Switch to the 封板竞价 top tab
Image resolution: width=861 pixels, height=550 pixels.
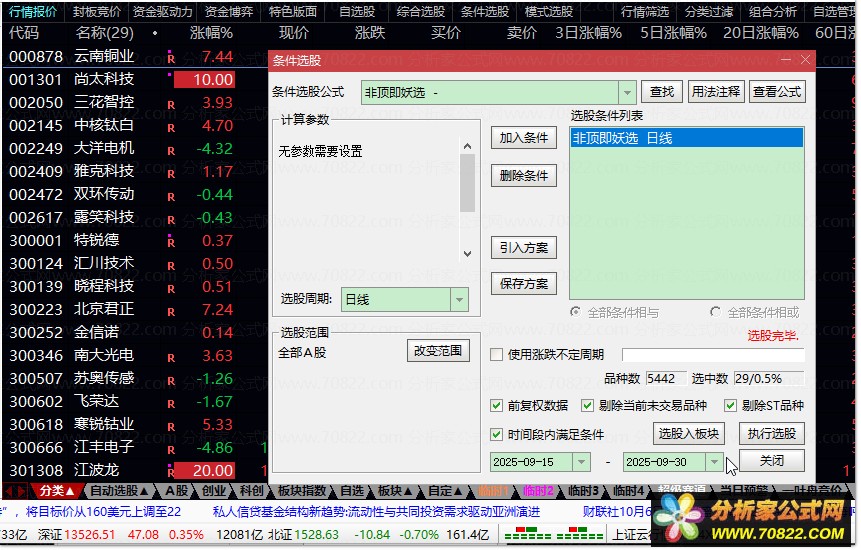tap(97, 12)
